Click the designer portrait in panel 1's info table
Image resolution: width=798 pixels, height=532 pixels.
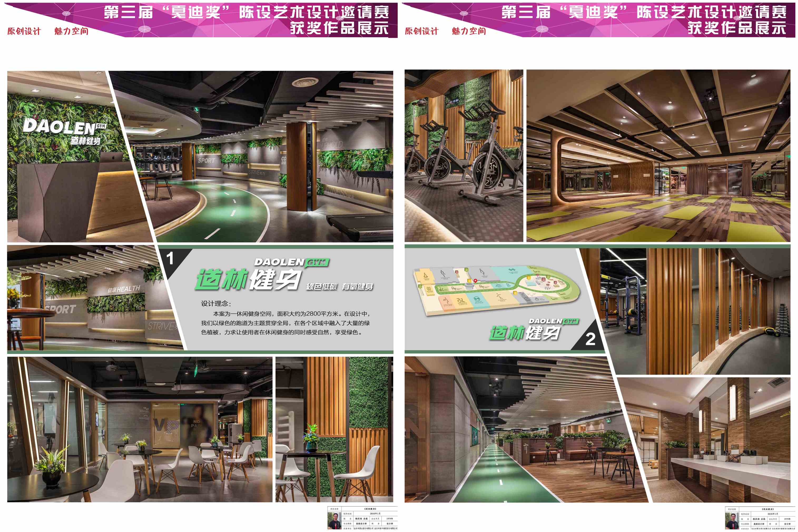[335, 521]
